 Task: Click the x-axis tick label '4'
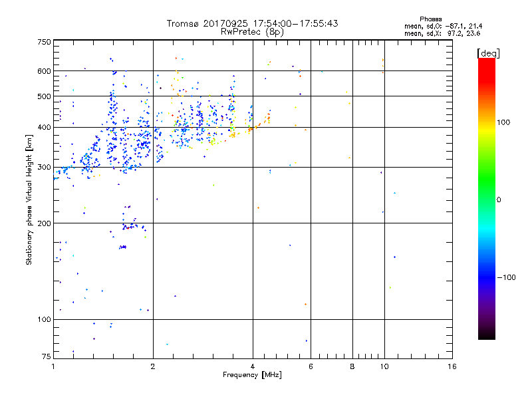click(x=253, y=366)
